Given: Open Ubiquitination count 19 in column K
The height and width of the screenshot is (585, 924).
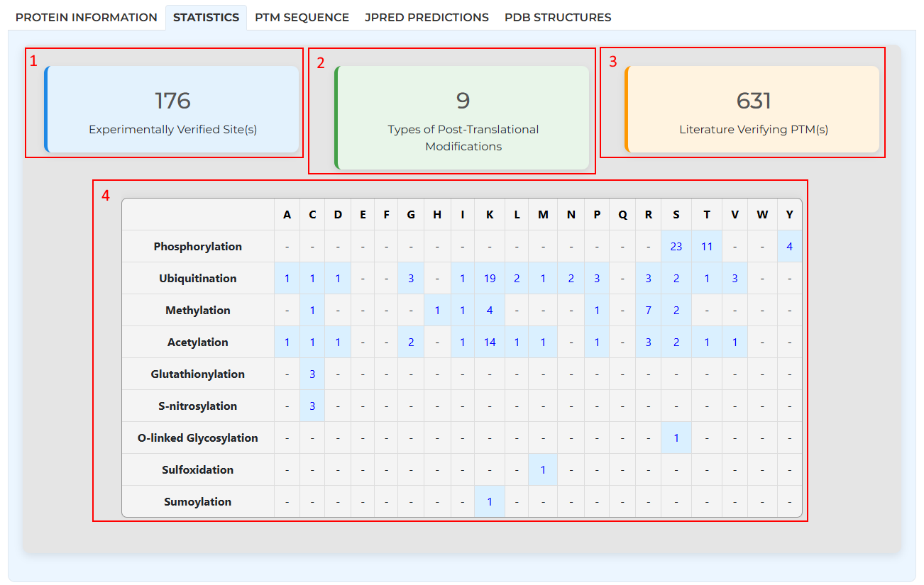Looking at the screenshot, I should pyautogui.click(x=490, y=279).
